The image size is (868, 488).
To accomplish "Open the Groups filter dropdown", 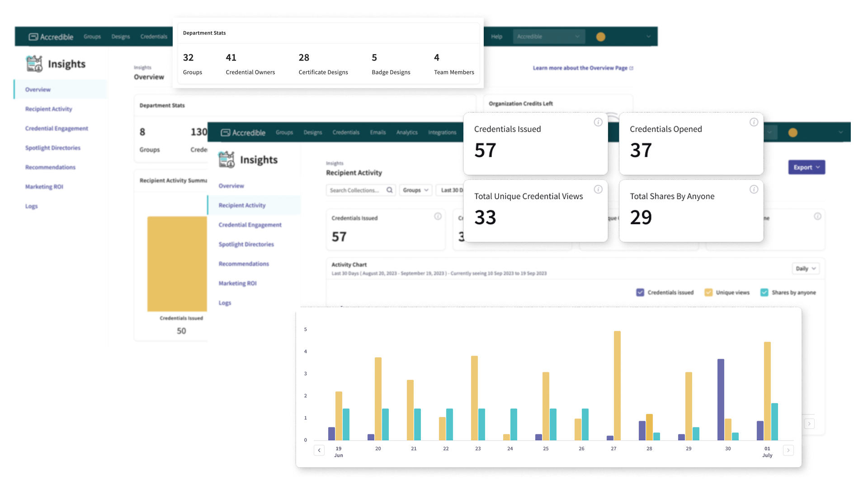I will pos(415,190).
